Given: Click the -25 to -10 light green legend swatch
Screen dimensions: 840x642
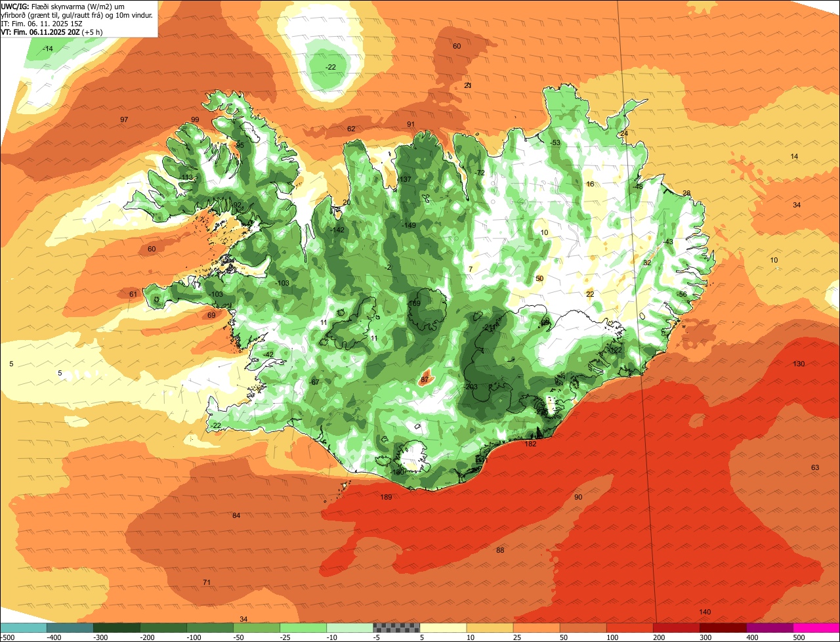Looking at the screenshot, I should pyautogui.click(x=303, y=628).
